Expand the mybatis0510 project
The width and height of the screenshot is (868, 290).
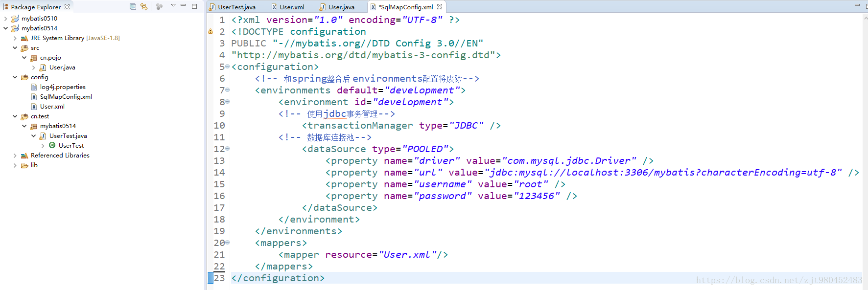5,19
